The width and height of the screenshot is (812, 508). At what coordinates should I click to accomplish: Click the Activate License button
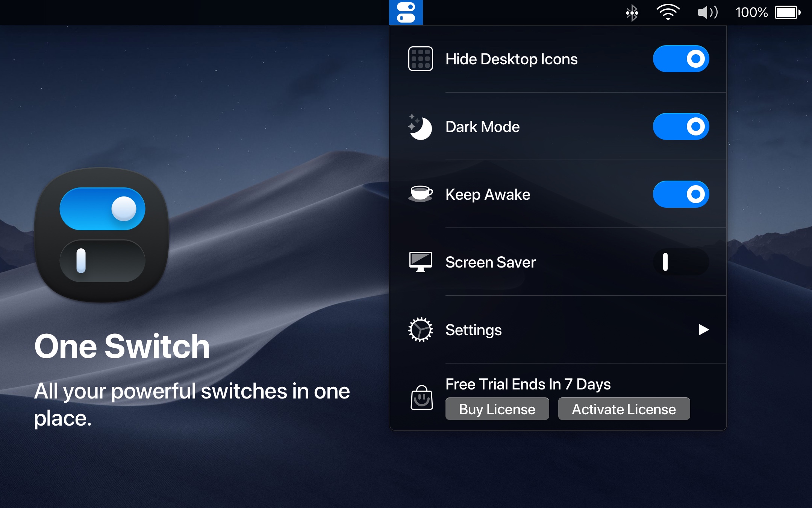click(624, 409)
